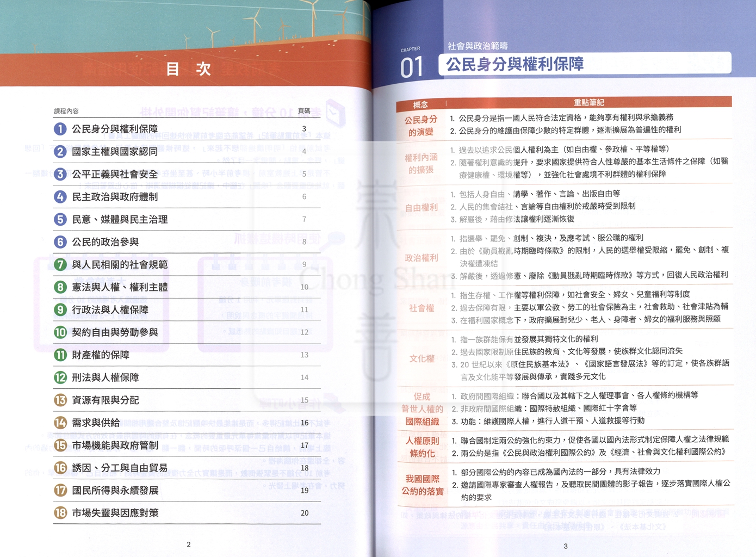
Task: Select the entry 公民身分與權利保障 in contents list
Action: coord(115,129)
